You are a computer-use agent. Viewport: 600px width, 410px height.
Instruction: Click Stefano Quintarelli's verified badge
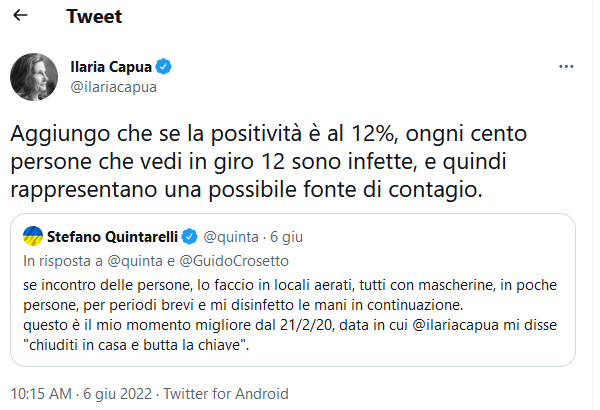coord(187,236)
